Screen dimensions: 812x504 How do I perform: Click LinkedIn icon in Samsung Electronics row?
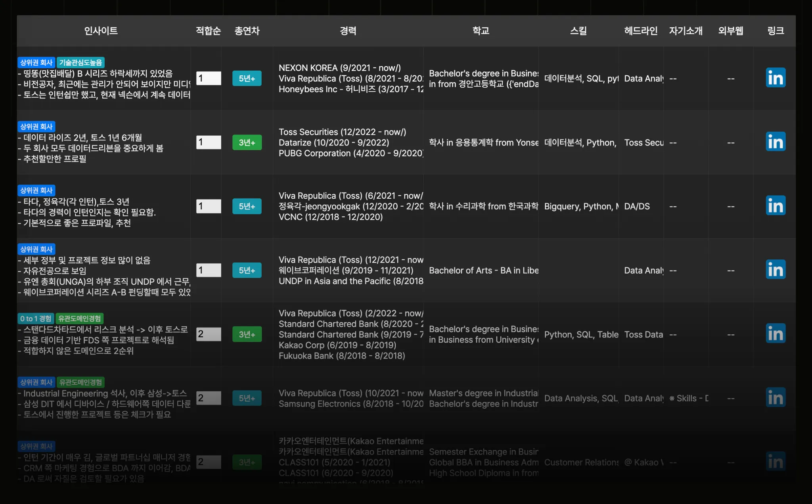(775, 397)
